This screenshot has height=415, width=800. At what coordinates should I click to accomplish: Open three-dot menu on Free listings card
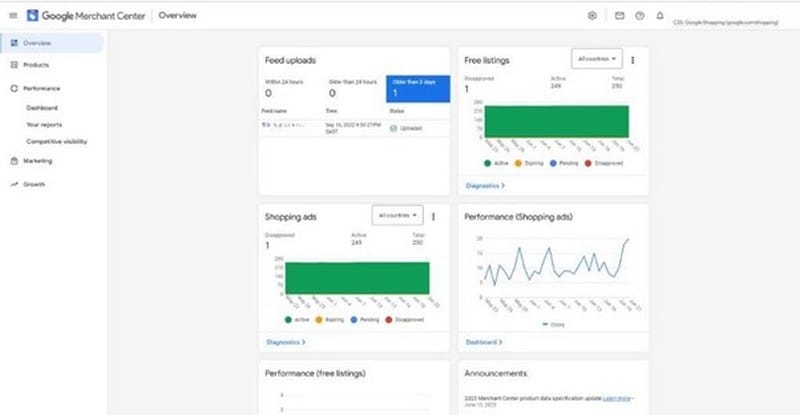(x=633, y=60)
